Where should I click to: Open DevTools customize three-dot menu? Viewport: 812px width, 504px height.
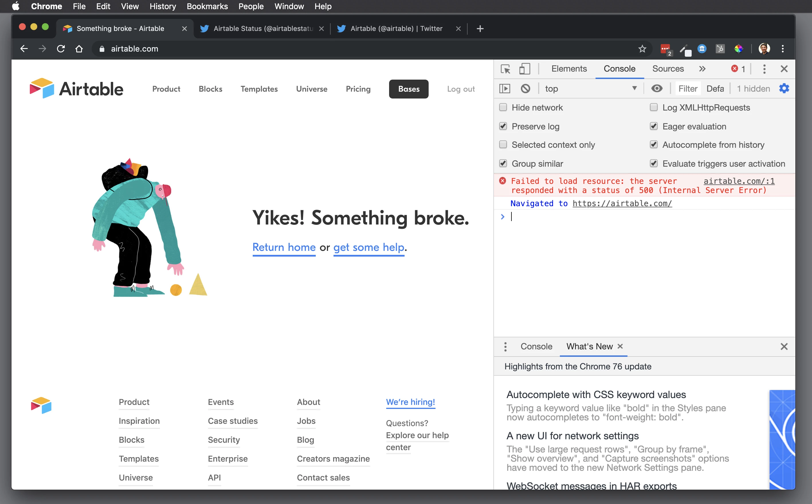[x=764, y=69]
